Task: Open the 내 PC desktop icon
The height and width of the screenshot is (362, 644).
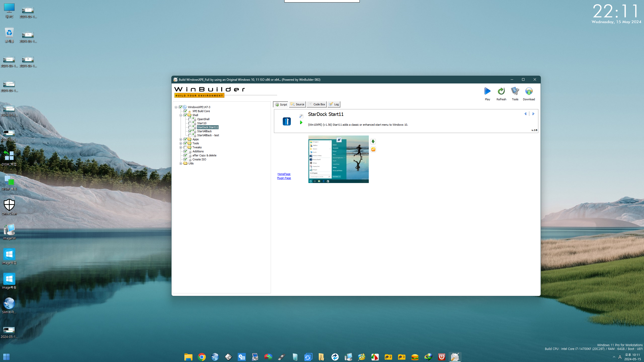Action: [x=9, y=11]
